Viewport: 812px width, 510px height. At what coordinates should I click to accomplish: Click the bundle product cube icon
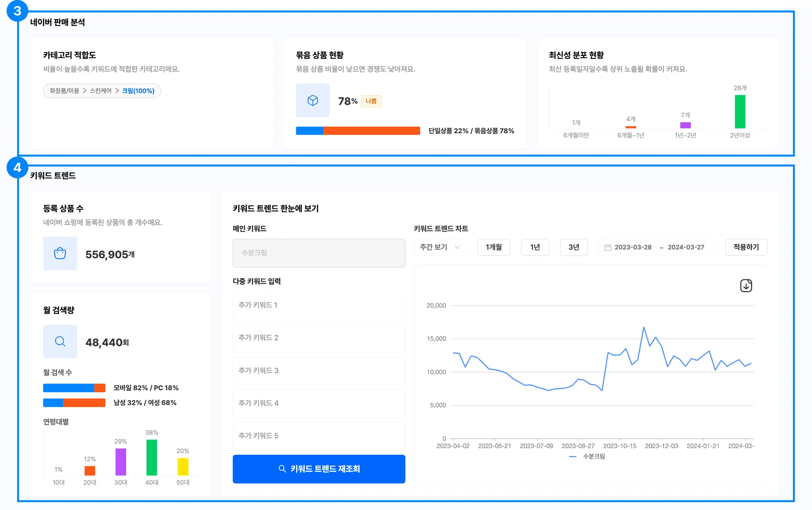313,100
